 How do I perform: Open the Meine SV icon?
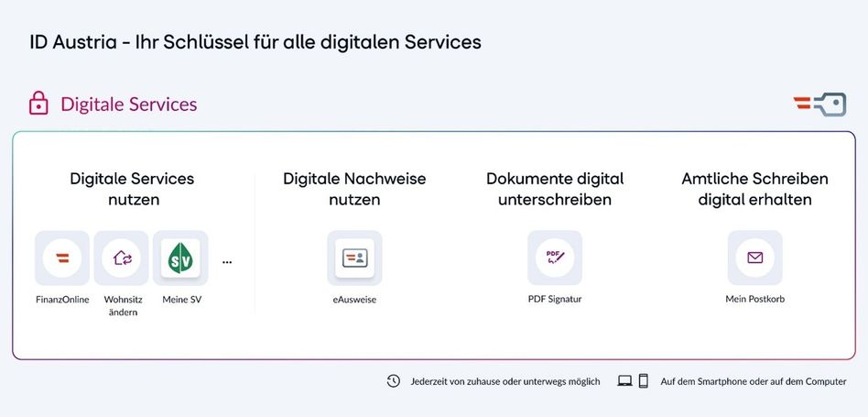click(180, 258)
